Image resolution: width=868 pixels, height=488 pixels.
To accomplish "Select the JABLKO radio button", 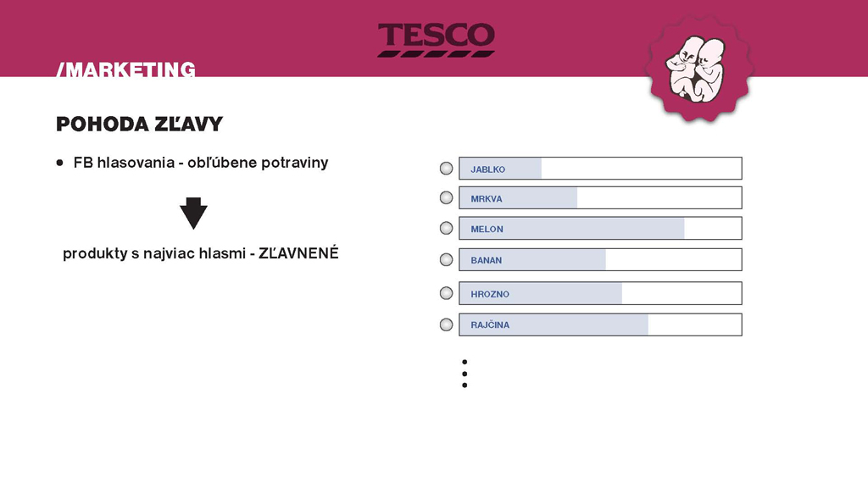I will [446, 169].
